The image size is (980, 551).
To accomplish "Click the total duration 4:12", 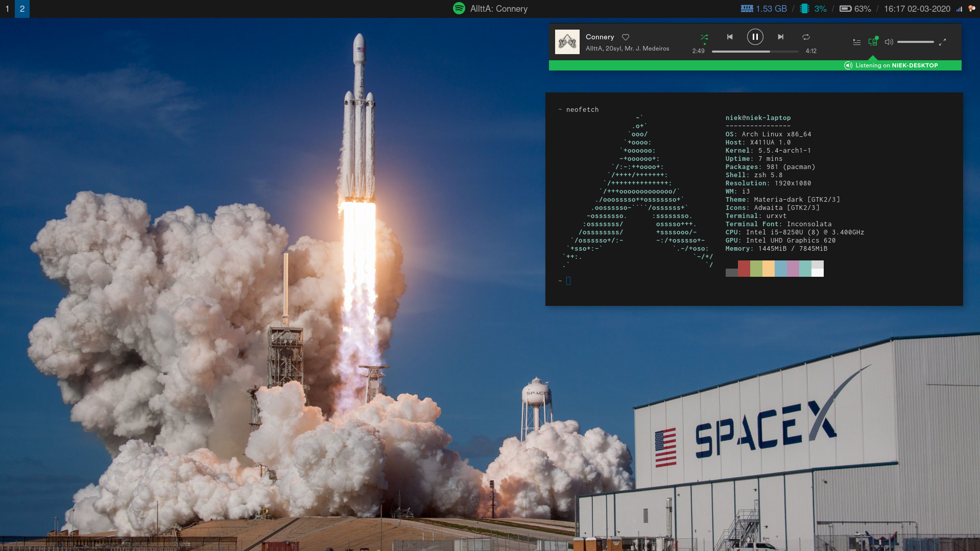I will (811, 51).
